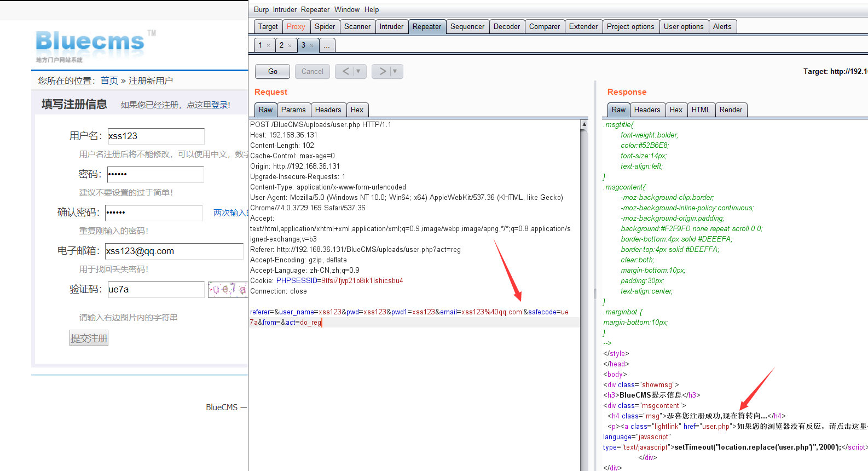This screenshot has height=471, width=868.
Task: Switch to the Intruder tool tab
Action: [391, 26]
